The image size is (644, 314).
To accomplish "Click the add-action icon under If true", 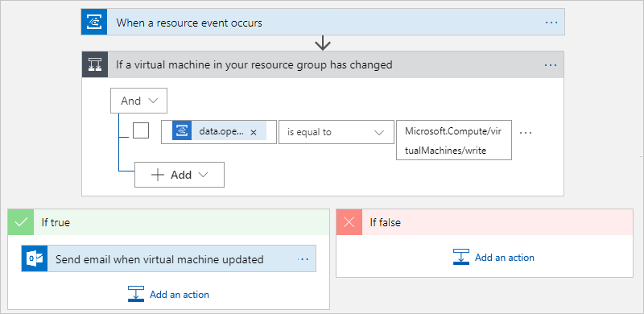I will click(x=136, y=294).
